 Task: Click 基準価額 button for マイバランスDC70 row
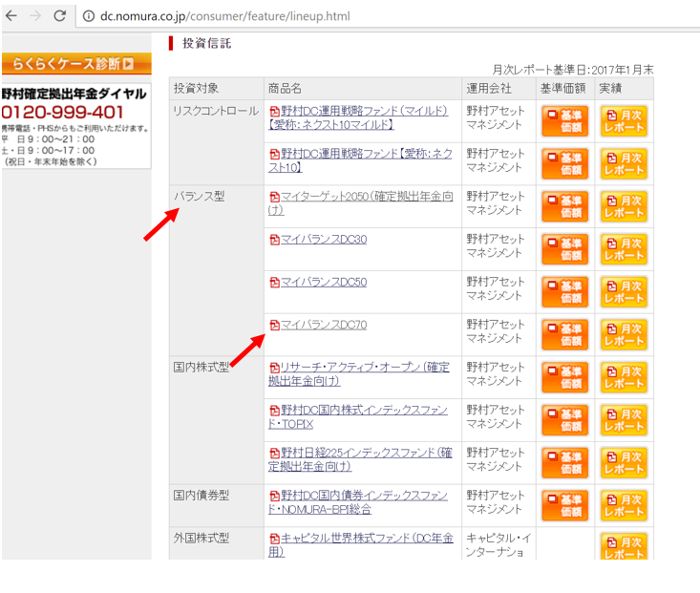point(565,335)
